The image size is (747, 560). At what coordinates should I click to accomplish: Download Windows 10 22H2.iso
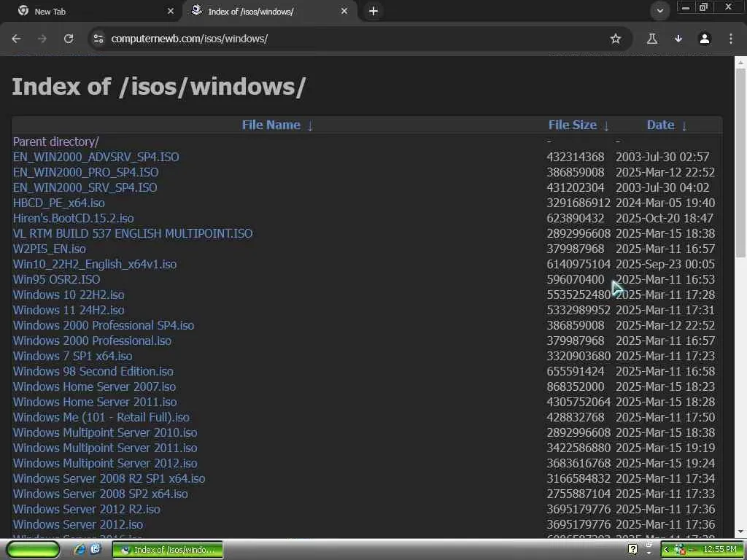point(69,295)
